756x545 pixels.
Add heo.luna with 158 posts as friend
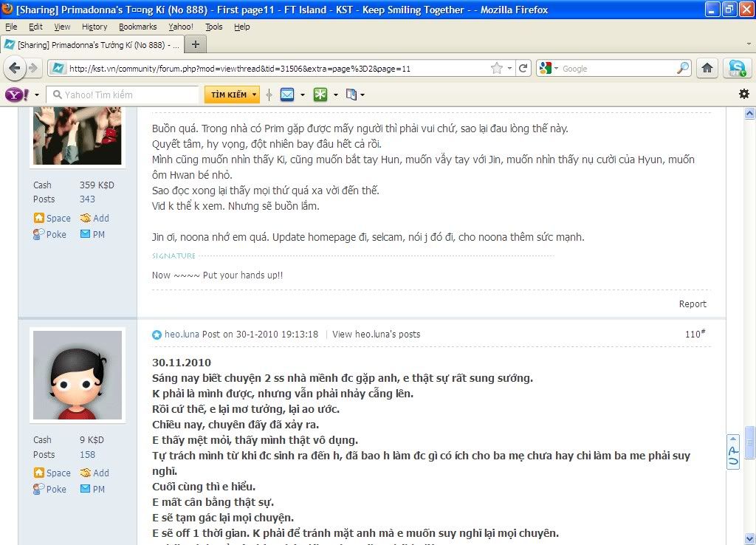click(x=94, y=473)
